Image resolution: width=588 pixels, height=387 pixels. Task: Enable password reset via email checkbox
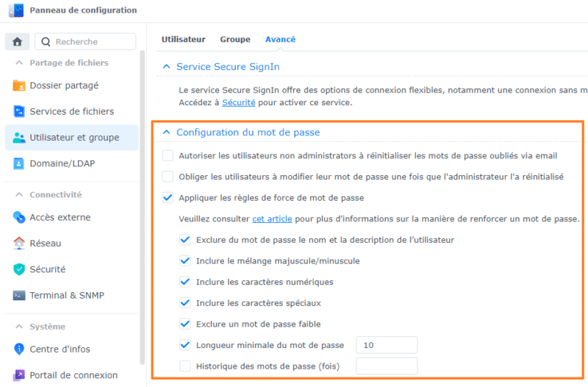168,156
